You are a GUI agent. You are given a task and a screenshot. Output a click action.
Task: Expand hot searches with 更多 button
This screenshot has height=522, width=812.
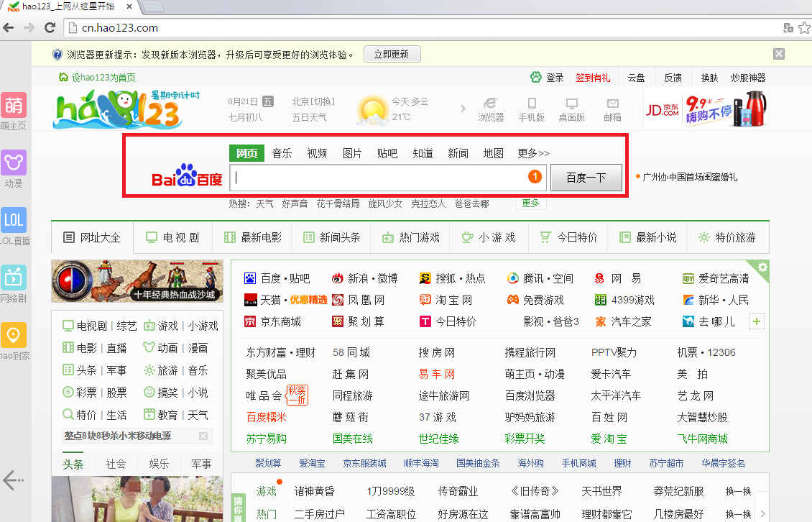click(530, 203)
